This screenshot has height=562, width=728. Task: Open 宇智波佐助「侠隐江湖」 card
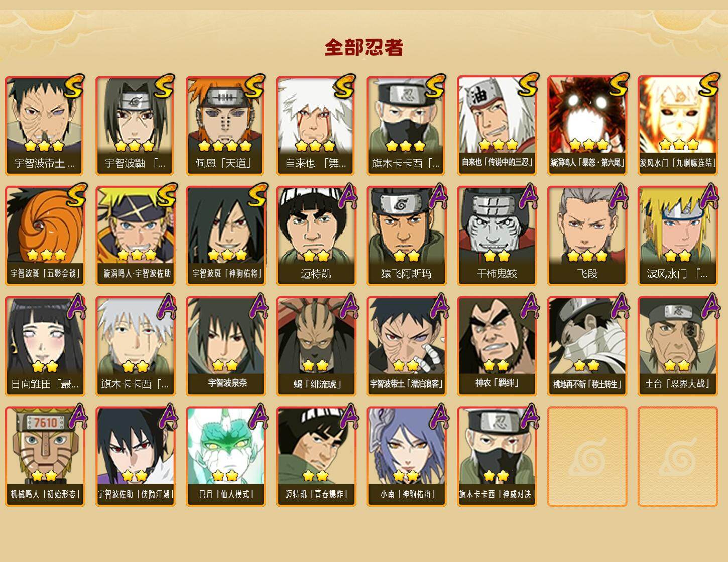(x=135, y=457)
